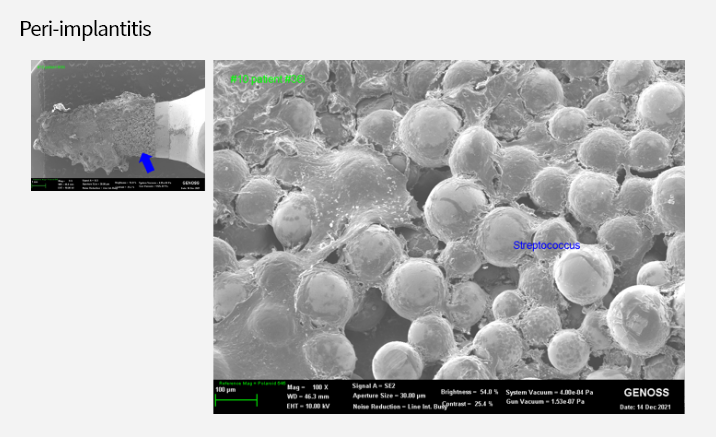The image size is (716, 437).
Task: Click the green label in the small thumbnail
Action: point(50,67)
